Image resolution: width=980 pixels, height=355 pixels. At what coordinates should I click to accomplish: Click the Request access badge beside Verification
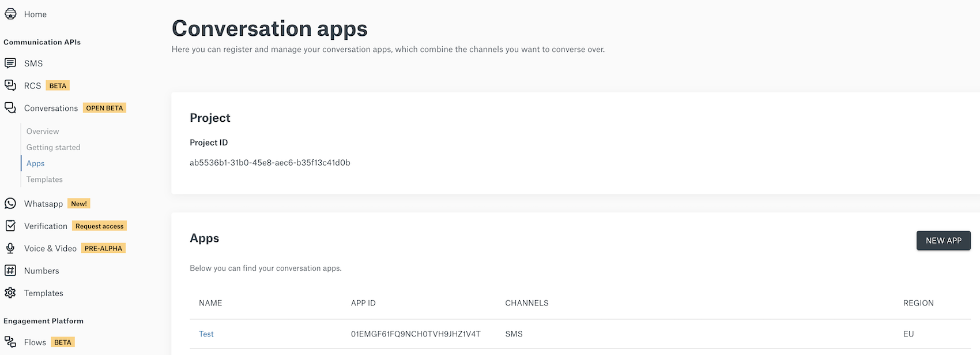click(99, 226)
